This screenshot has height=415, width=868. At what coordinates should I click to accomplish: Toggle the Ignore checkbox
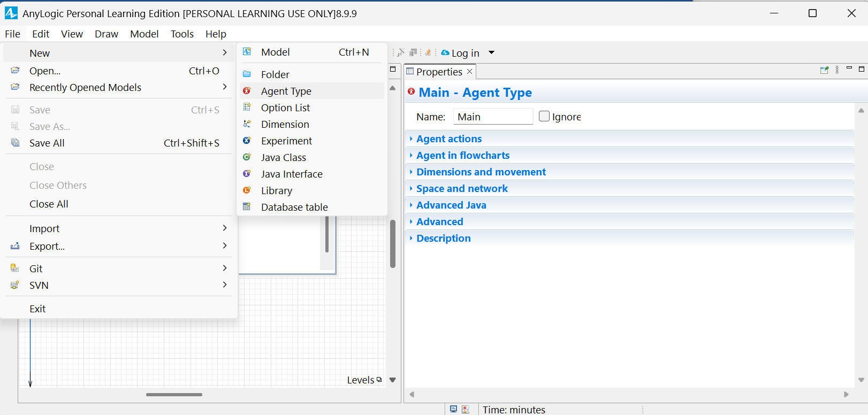click(544, 116)
